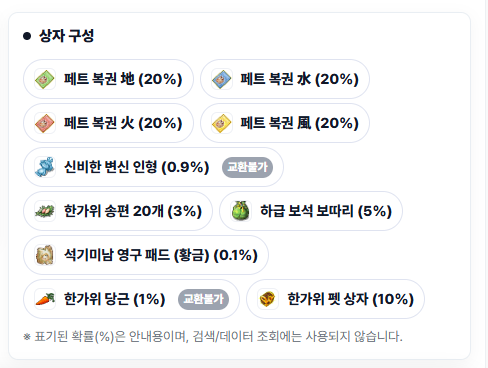Click 교환불가 badge beside 한가위 당근
Viewport: 488px width, 368px height.
203,299
